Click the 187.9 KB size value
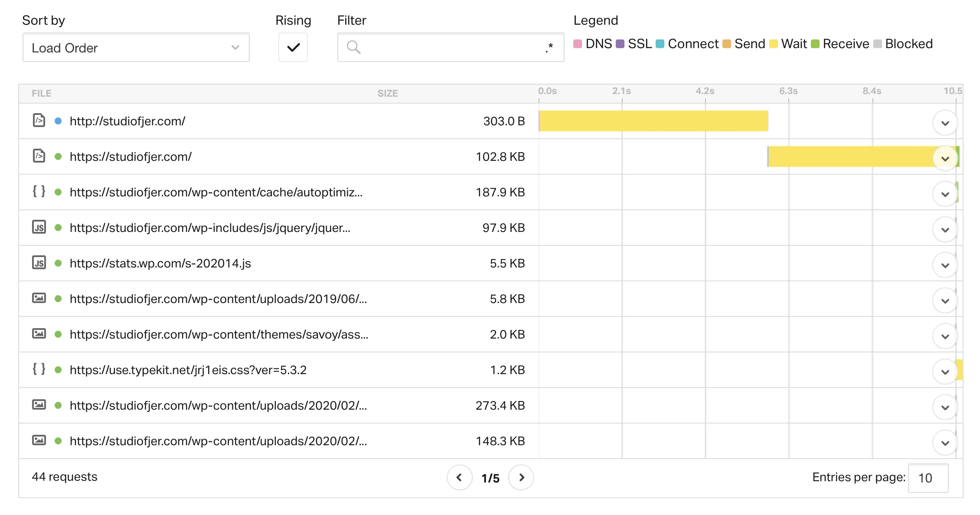The image size is (980, 515). point(500,192)
